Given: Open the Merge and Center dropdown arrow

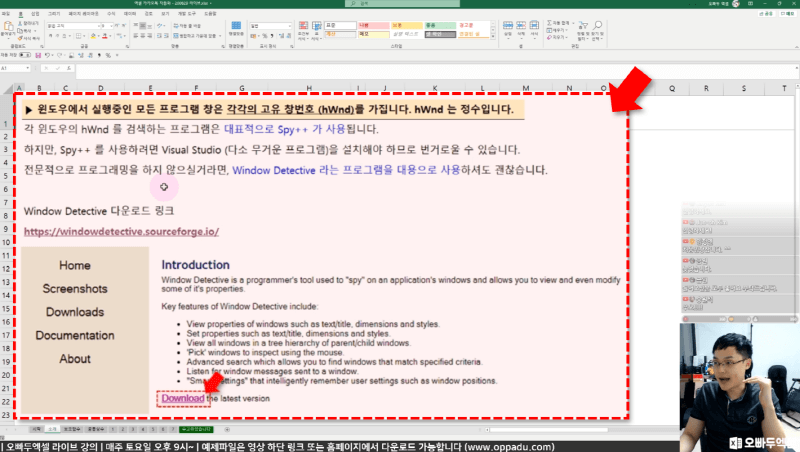Looking at the screenshot, I should click(x=220, y=36).
